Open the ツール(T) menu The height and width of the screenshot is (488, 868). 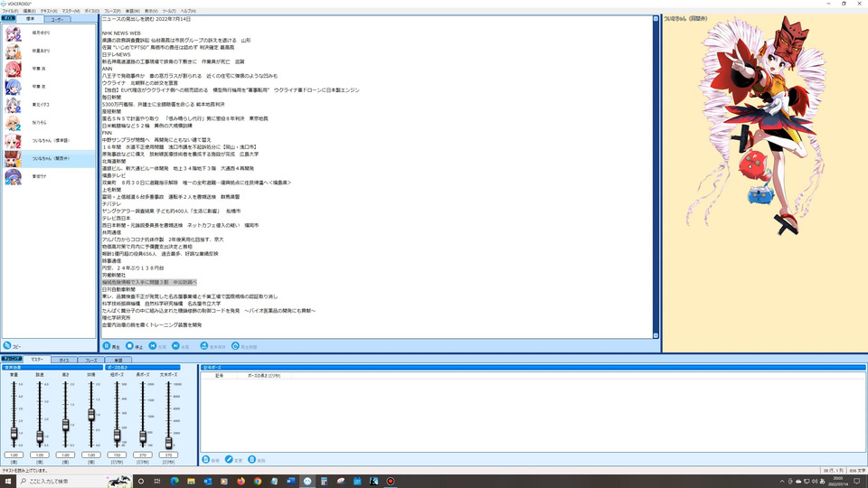pyautogui.click(x=169, y=11)
